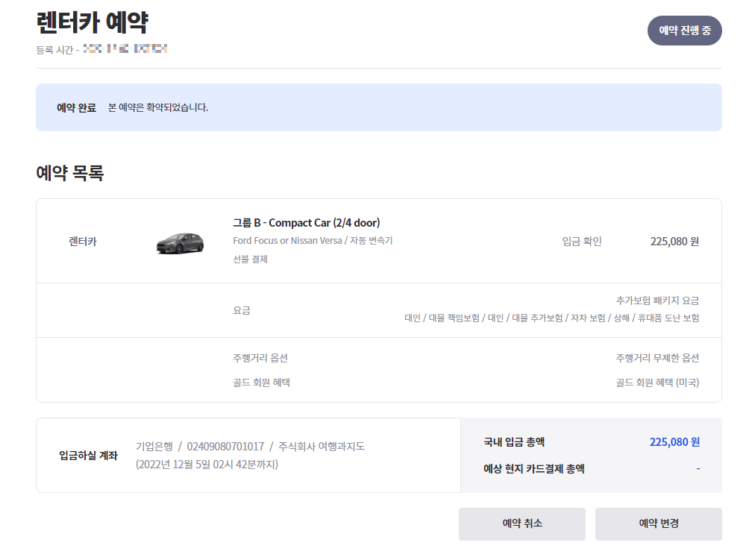This screenshot has height=560, width=752.
Task: Click the 골드 회원 혜택 (미국) value
Action: click(657, 383)
